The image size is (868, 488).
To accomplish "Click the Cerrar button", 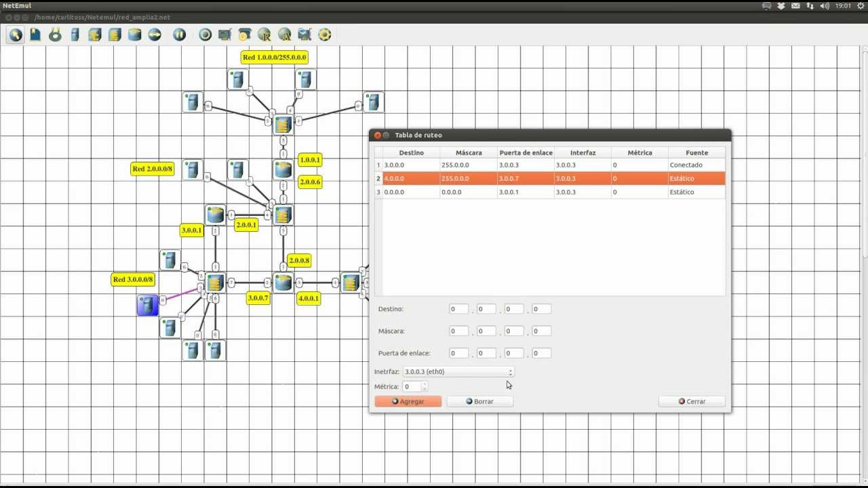I will pyautogui.click(x=692, y=401).
